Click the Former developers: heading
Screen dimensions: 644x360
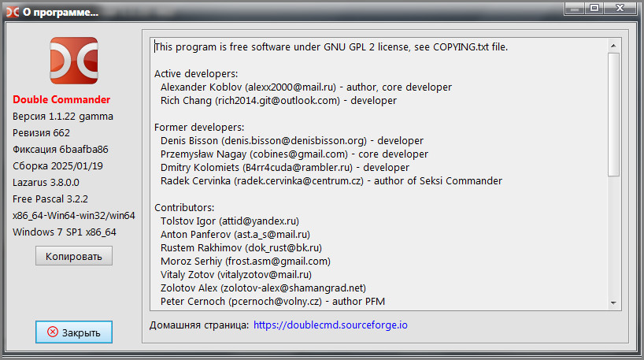(x=199, y=128)
